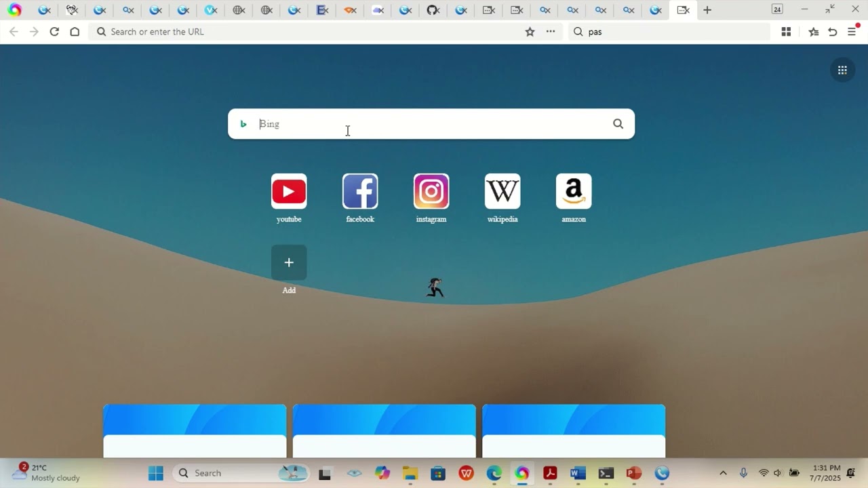Open the weather widget showing 21°C
868x488 pixels.
[46, 472]
